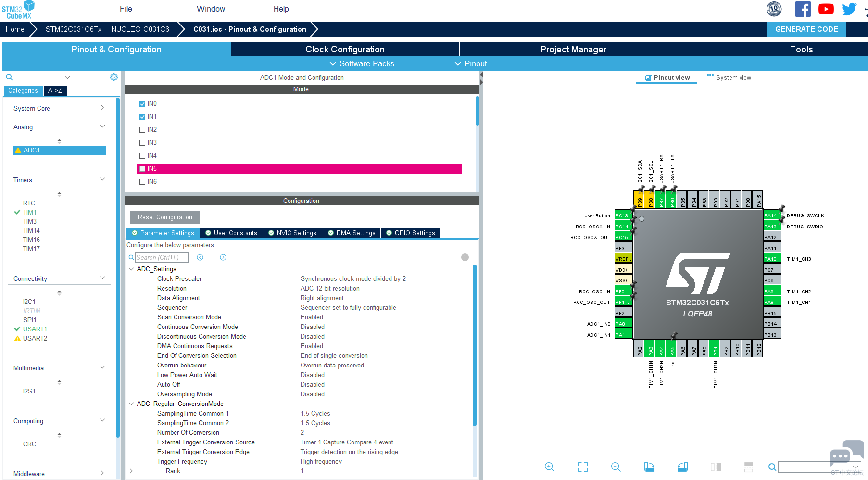This screenshot has width=868, height=480.
Task: Flip the chip view horizontally
Action: click(716, 467)
